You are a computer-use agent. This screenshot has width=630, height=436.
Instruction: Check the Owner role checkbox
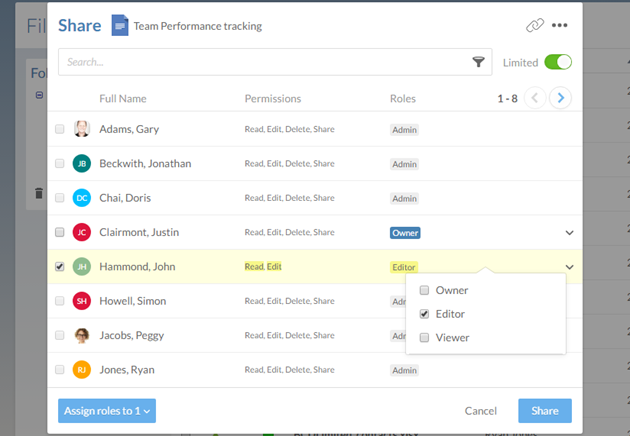point(425,291)
